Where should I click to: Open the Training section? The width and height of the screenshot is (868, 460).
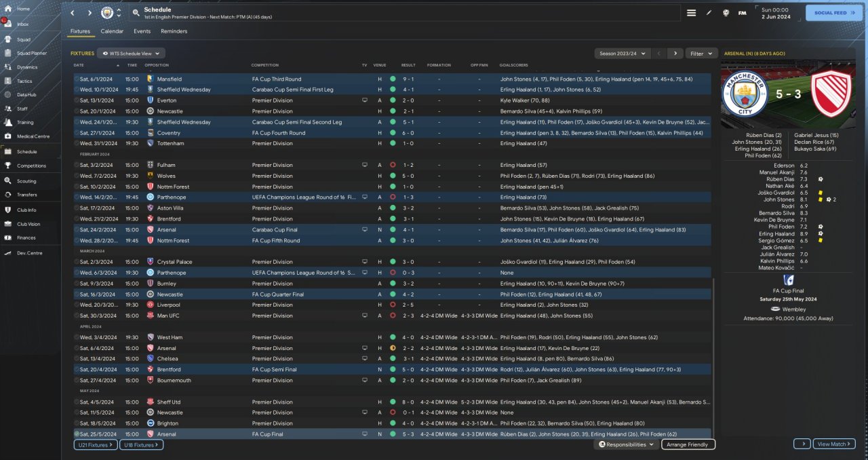tap(25, 123)
